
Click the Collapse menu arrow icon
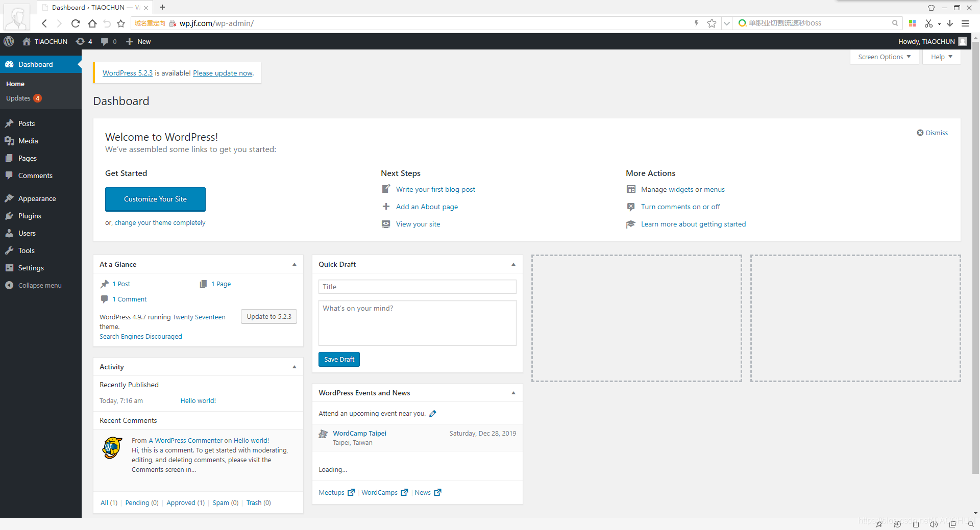(x=9, y=285)
